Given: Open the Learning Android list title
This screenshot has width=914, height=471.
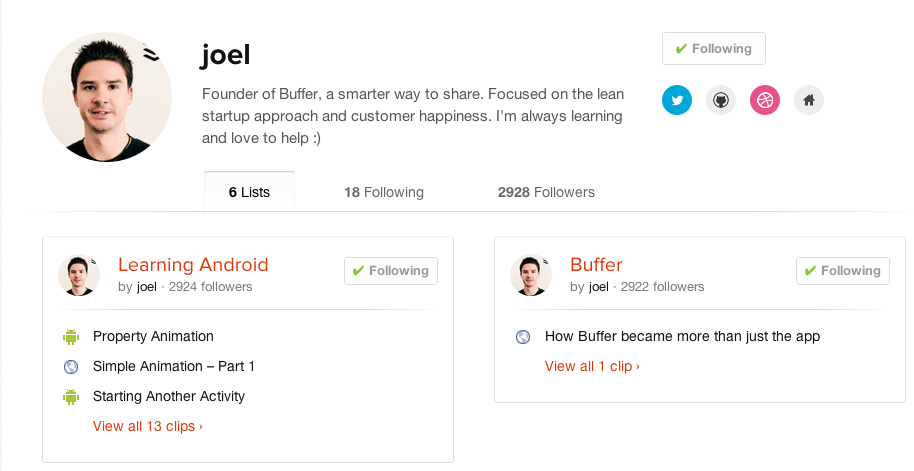Looking at the screenshot, I should click(x=193, y=265).
